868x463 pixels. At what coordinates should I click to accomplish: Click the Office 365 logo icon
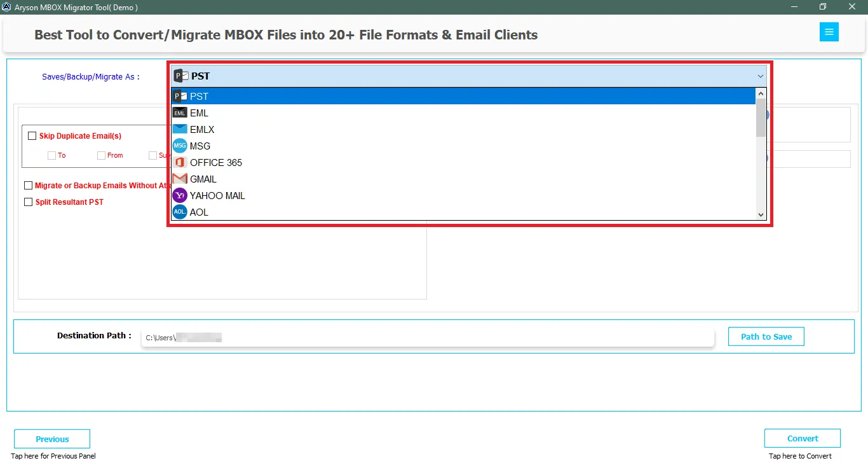click(x=180, y=163)
